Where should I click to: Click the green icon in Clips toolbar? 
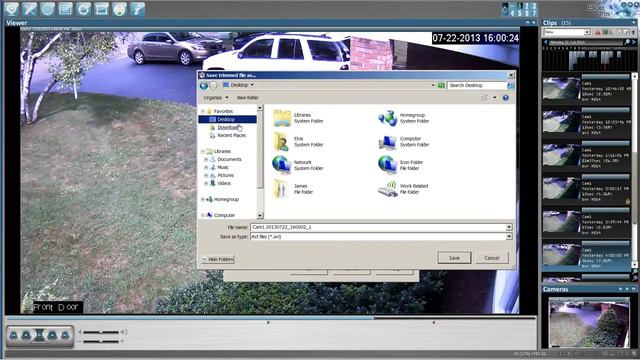pos(605,32)
